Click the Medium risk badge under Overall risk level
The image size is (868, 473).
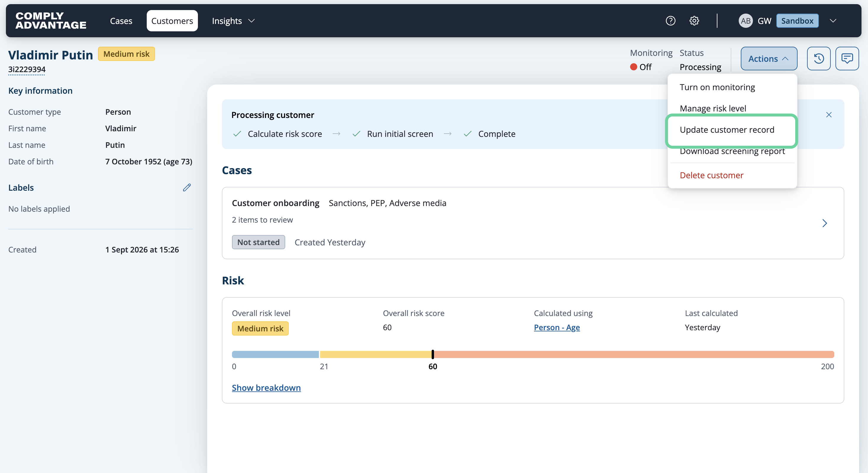click(260, 328)
